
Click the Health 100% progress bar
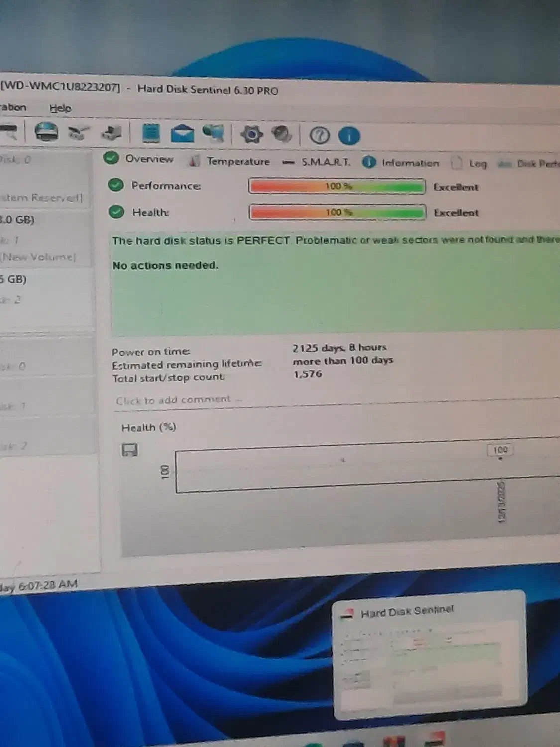[337, 212]
